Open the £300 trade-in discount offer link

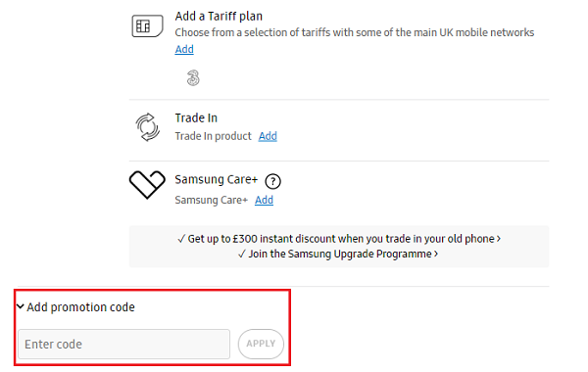(341, 239)
